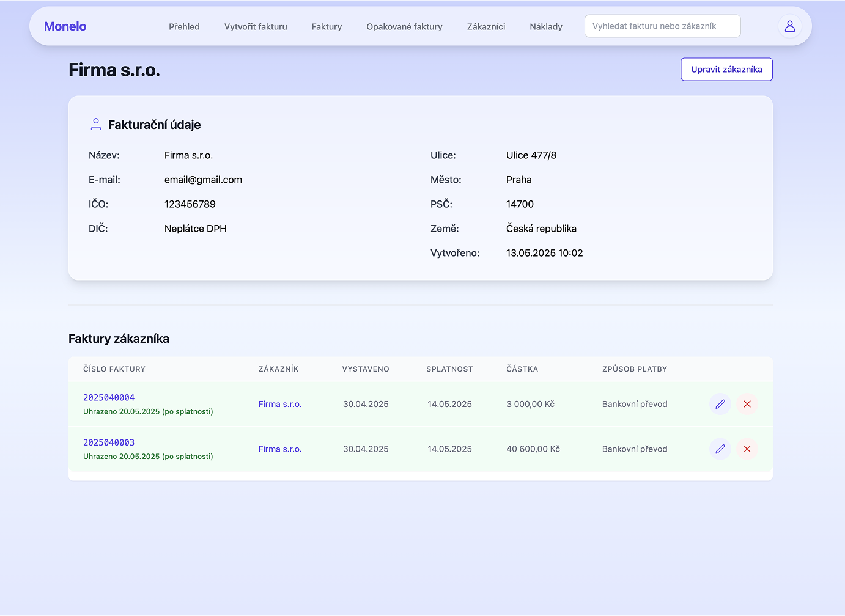The image size is (845, 616).
Task: Select the PSČ value 14700
Action: click(x=520, y=204)
